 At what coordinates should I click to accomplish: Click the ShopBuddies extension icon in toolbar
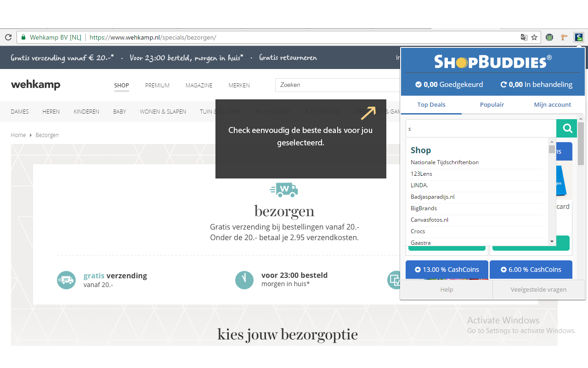pyautogui.click(x=578, y=37)
